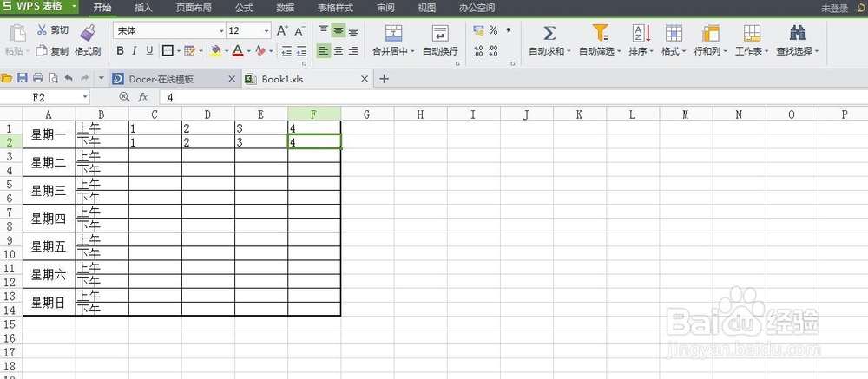868x379 pixels.
Task: Click the fx insert function icon
Action: (143, 97)
